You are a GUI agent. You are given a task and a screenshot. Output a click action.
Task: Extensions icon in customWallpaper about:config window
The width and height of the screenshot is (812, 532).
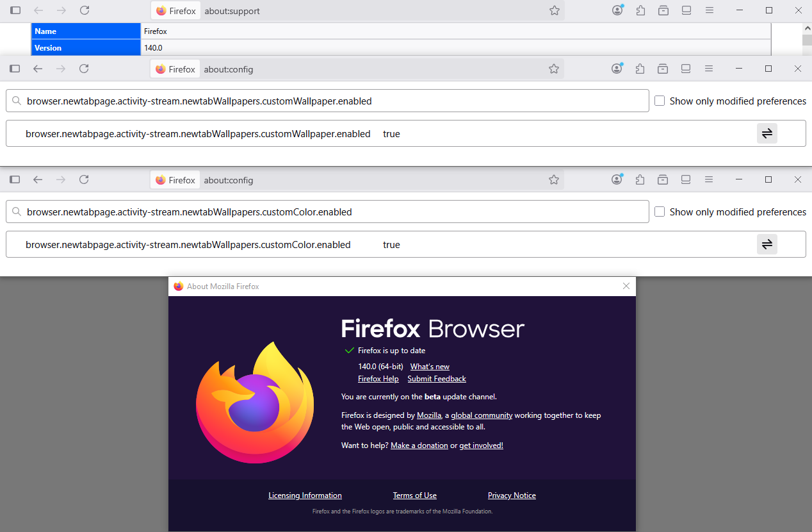click(x=640, y=69)
